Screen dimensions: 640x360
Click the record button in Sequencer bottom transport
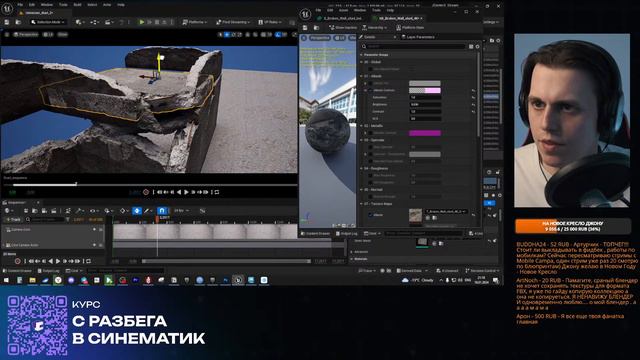click(x=18, y=261)
